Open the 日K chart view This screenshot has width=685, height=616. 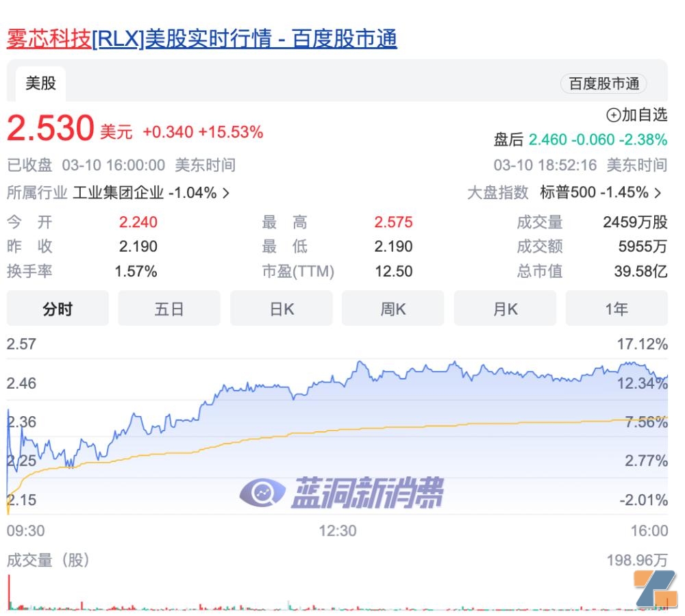coord(281,309)
